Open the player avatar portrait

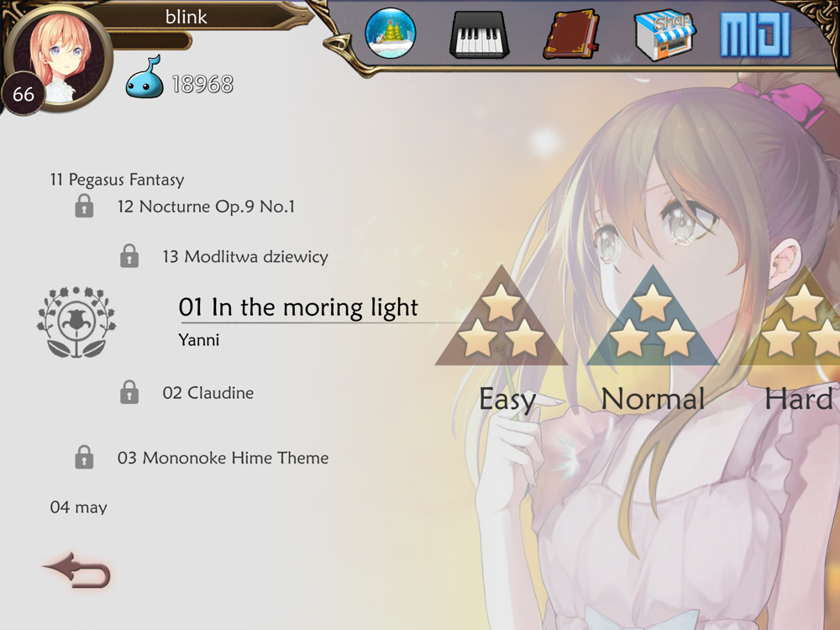point(60,58)
